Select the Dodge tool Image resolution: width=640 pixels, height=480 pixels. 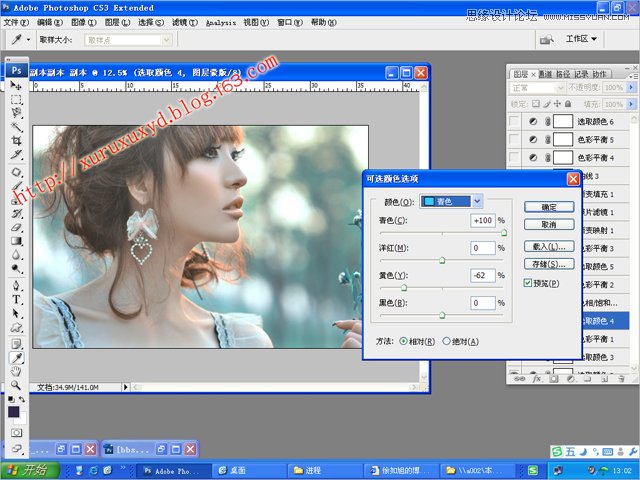[x=16, y=269]
